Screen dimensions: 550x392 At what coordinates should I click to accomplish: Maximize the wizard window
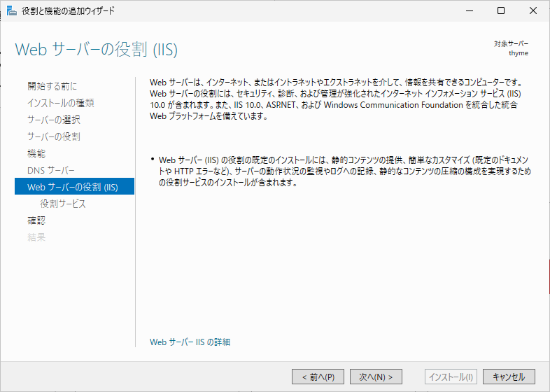[x=501, y=11]
